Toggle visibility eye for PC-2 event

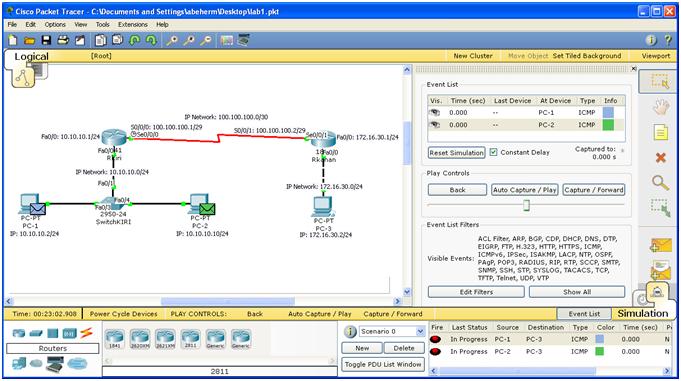click(435, 125)
